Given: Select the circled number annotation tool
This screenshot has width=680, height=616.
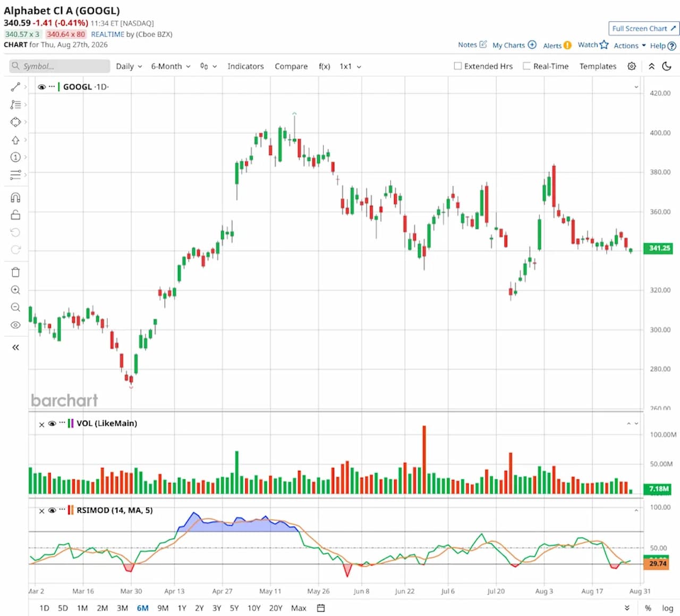Looking at the screenshot, I should click(15, 157).
